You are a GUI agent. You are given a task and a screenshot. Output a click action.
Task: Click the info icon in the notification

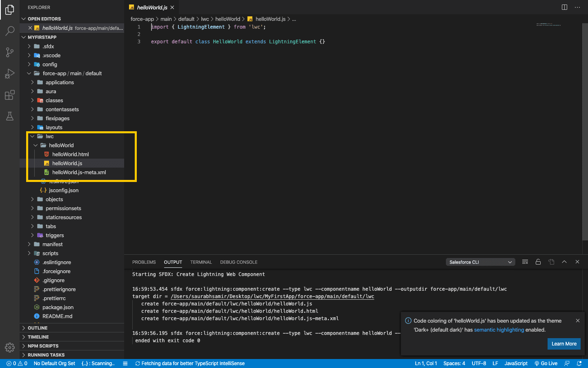tap(408, 321)
